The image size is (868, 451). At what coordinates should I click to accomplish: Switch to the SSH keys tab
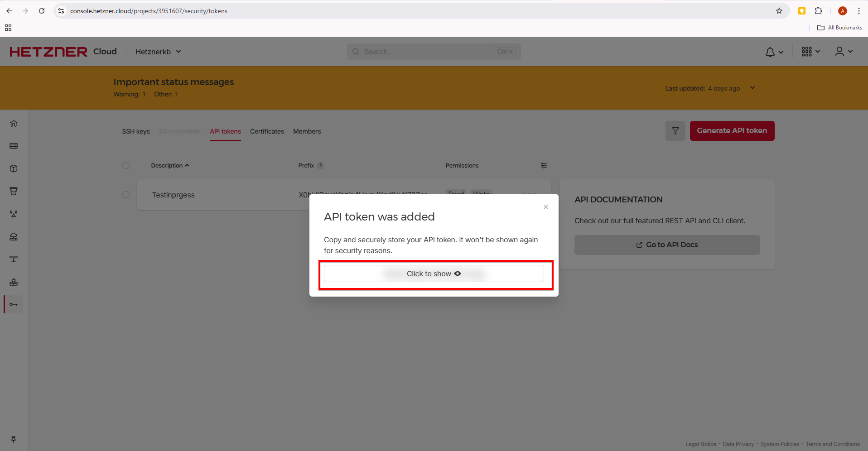[x=136, y=131]
